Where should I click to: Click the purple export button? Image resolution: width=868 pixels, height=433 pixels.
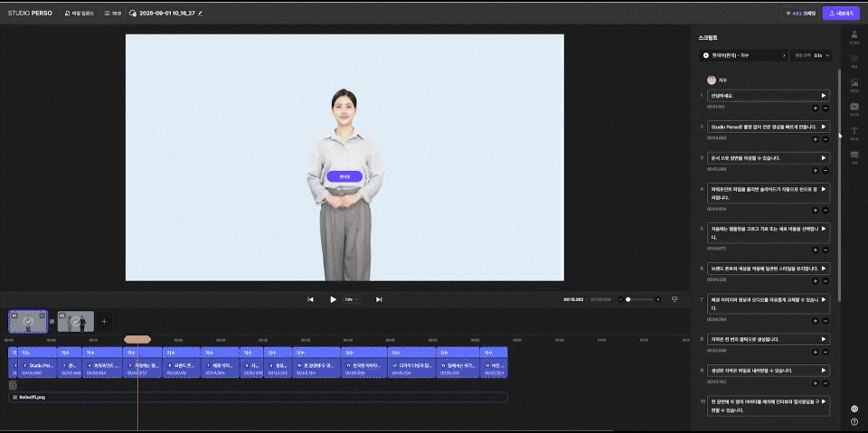(841, 14)
